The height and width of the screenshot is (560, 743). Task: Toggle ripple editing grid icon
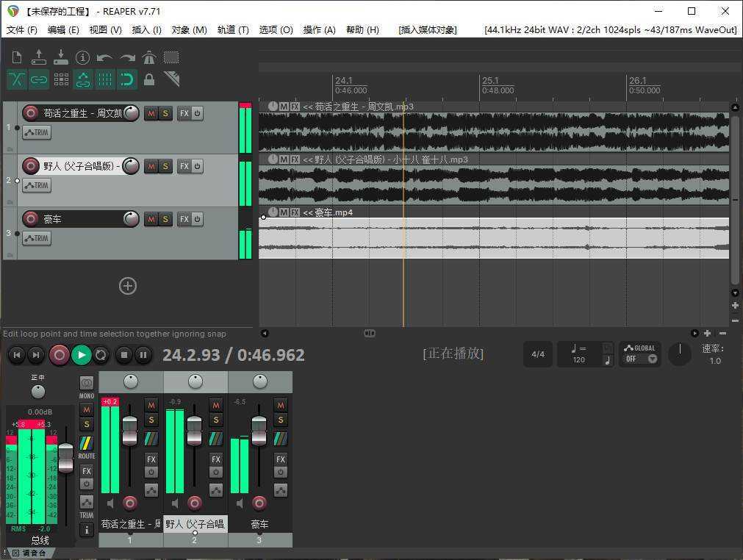click(x=61, y=79)
